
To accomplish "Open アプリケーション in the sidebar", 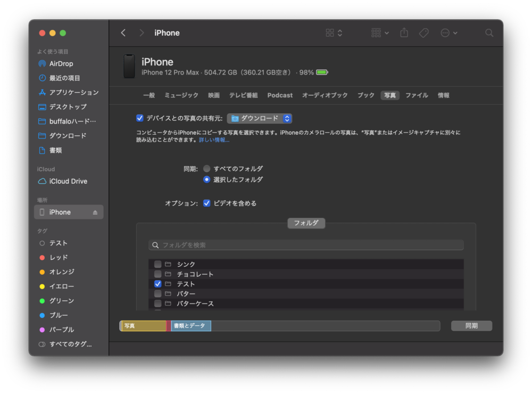I will click(x=74, y=93).
